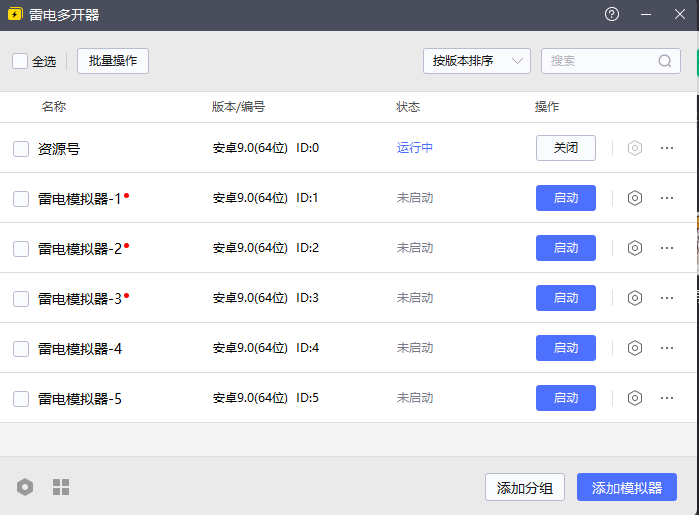The height and width of the screenshot is (515, 699).
Task: Open more options for 资源号
Action: (667, 148)
